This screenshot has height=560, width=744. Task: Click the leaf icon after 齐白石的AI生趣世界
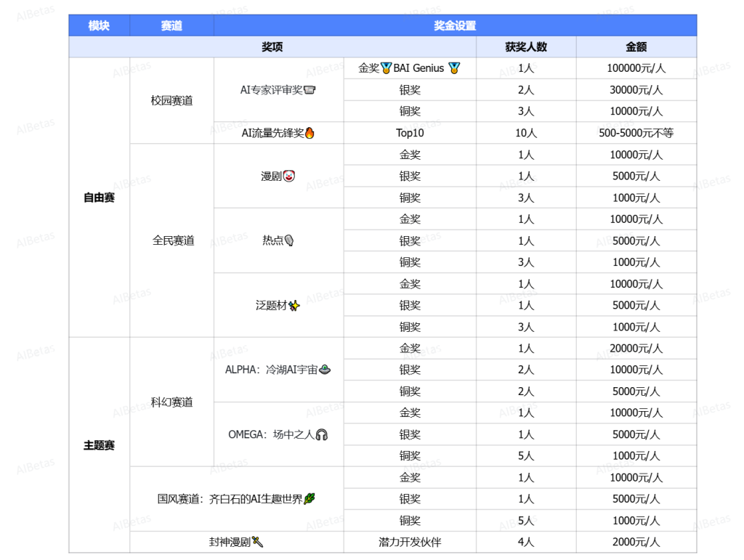click(x=310, y=499)
